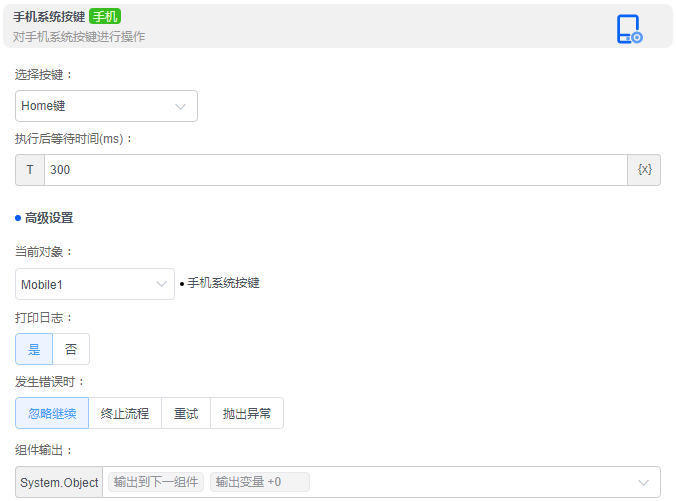This screenshot has width=676, height=501.
Task: Open the Home键 key selection dropdown
Action: [x=106, y=106]
